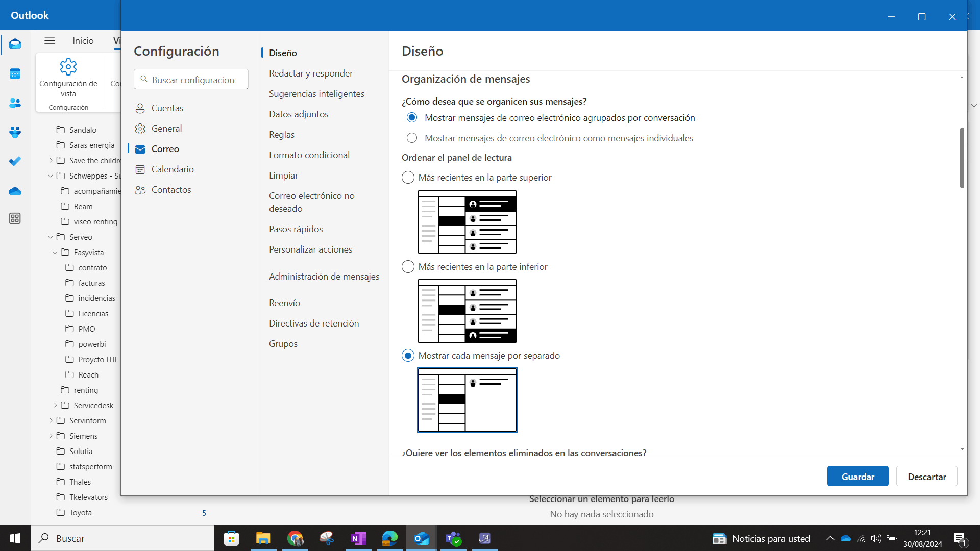Select the Configuración de vista gear icon
980x551 pixels.
[68, 66]
